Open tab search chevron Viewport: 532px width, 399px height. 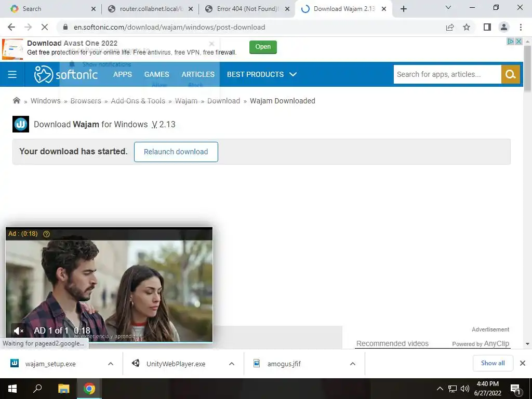[448, 7]
